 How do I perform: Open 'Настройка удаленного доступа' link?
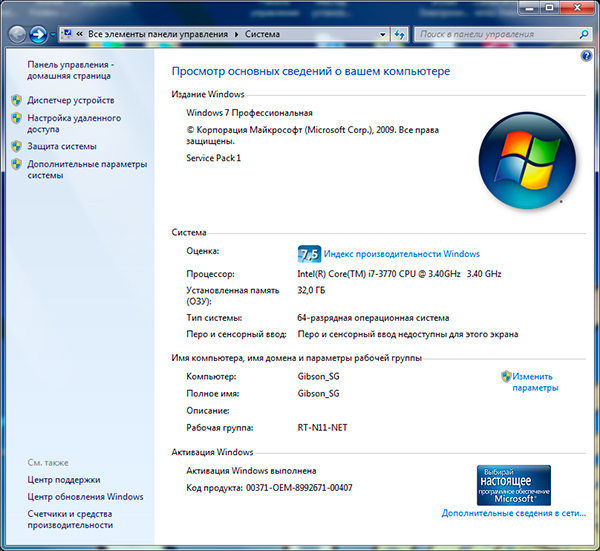(74, 123)
